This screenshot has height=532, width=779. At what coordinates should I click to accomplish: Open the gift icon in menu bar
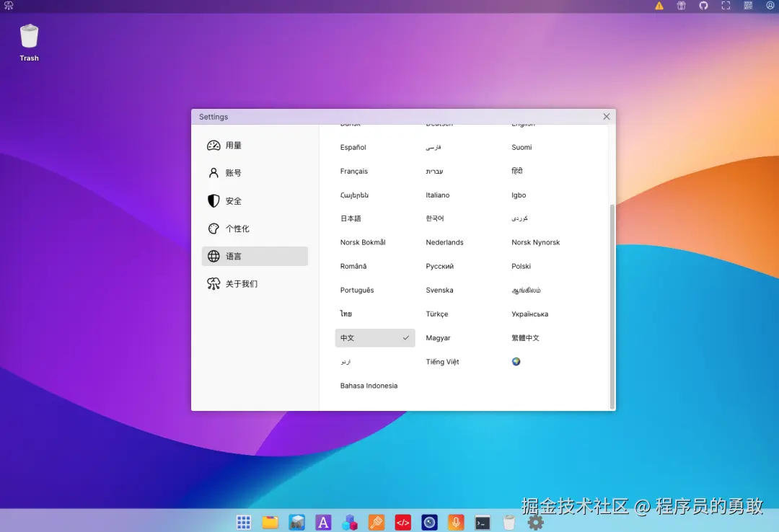pos(681,5)
